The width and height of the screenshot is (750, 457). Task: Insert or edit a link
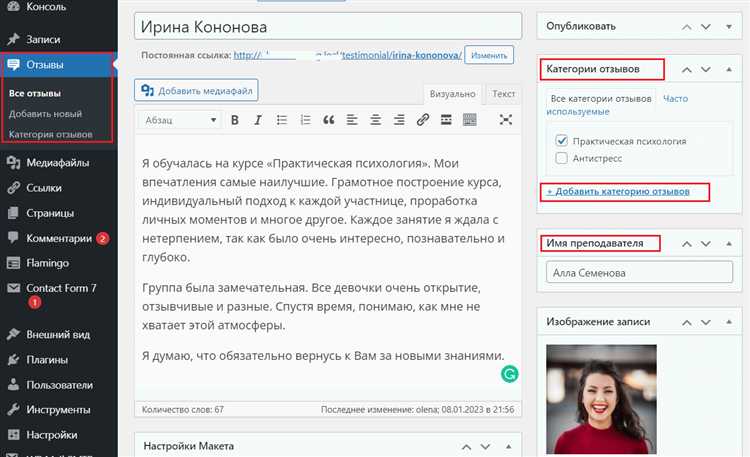pyautogui.click(x=422, y=120)
